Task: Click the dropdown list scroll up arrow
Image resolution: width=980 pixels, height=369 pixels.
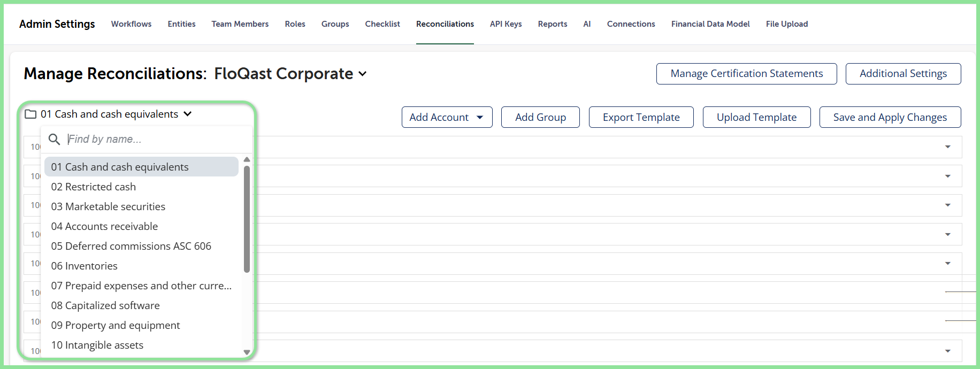Action: [x=247, y=159]
